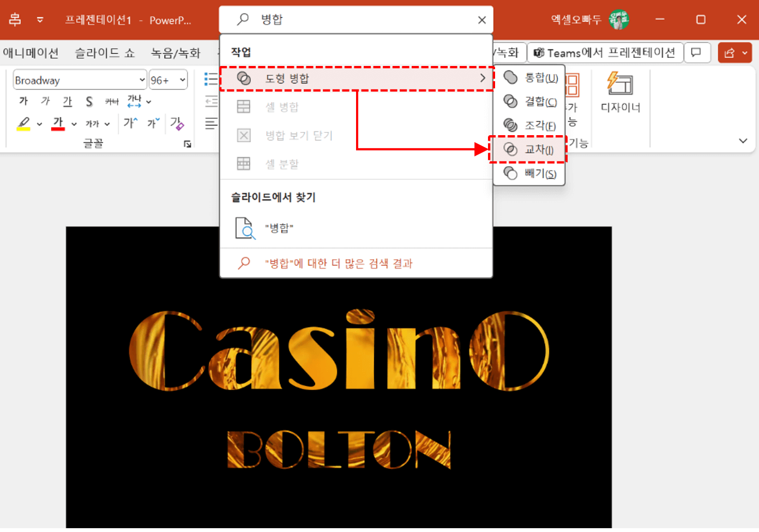Viewport: 759px width, 532px height.
Task: Open comments pane icon
Action: pos(696,53)
